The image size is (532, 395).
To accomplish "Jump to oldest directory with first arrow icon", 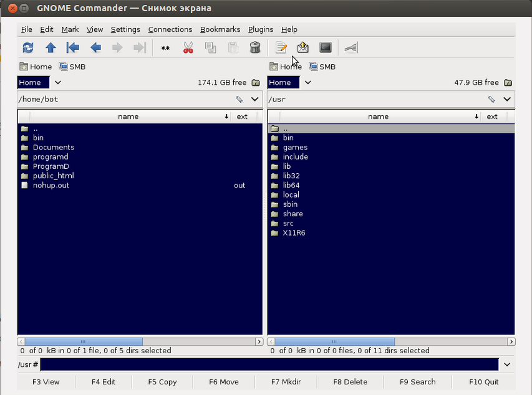I will click(x=72, y=47).
